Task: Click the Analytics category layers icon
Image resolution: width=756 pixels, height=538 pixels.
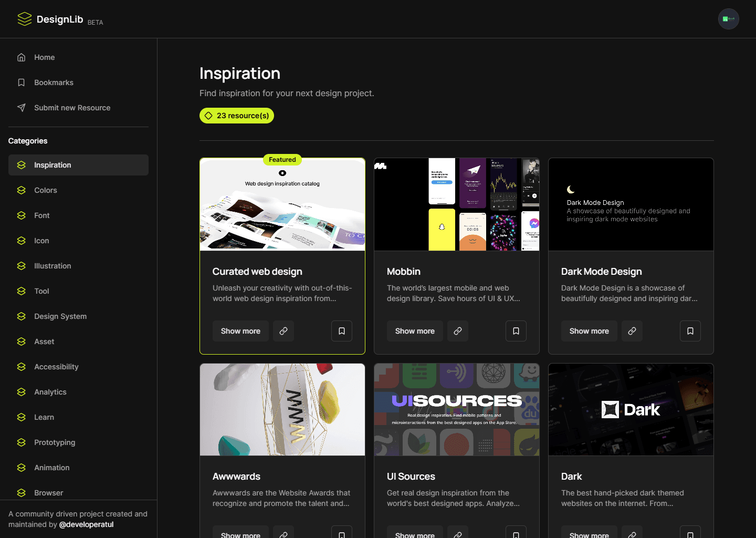Action: [22, 392]
